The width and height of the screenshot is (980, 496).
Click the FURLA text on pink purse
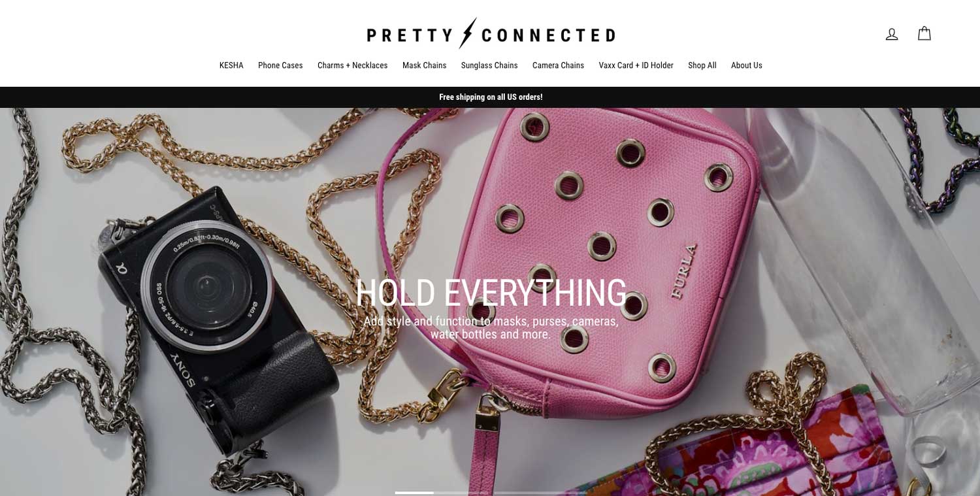684,271
